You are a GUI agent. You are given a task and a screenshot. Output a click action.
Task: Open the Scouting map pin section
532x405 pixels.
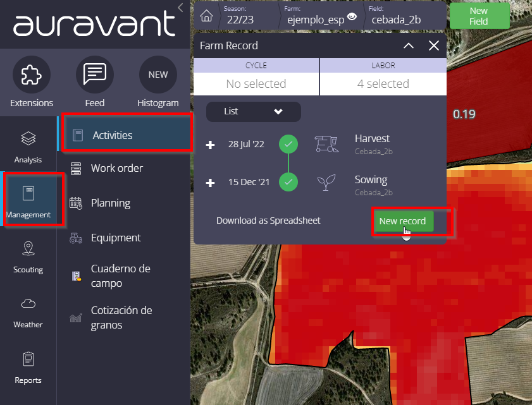tap(28, 257)
